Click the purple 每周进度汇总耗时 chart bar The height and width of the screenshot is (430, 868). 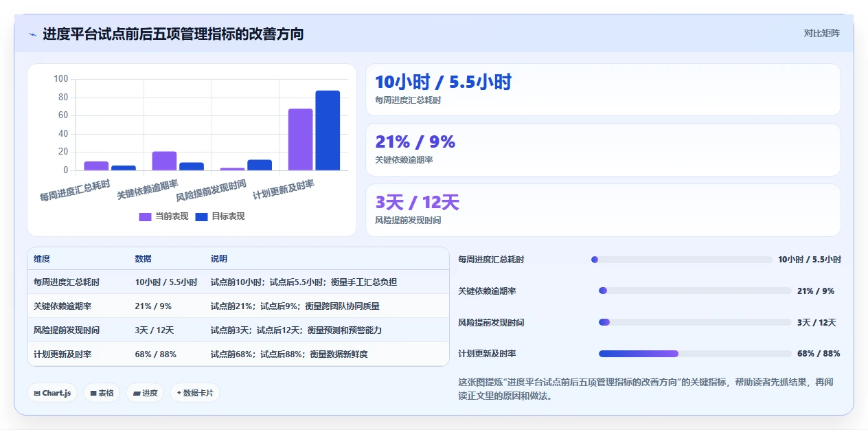[x=96, y=166]
